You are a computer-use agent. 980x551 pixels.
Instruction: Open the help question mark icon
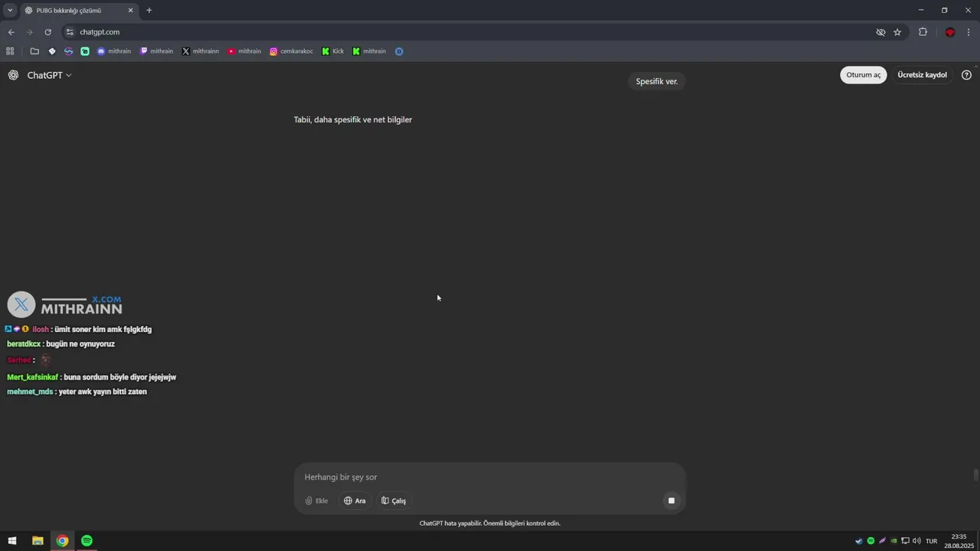click(x=966, y=75)
